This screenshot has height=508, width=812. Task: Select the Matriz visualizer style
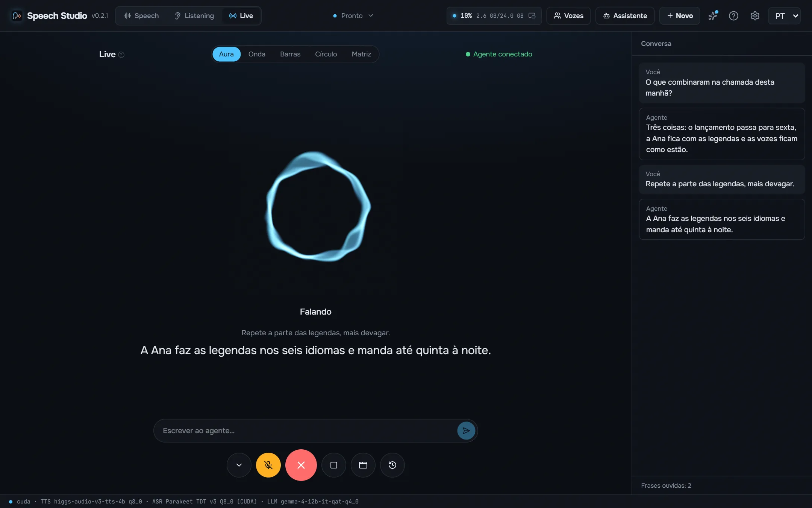361,54
